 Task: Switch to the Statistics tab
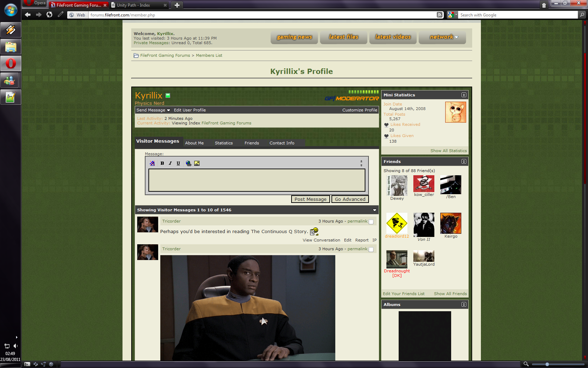click(x=224, y=143)
